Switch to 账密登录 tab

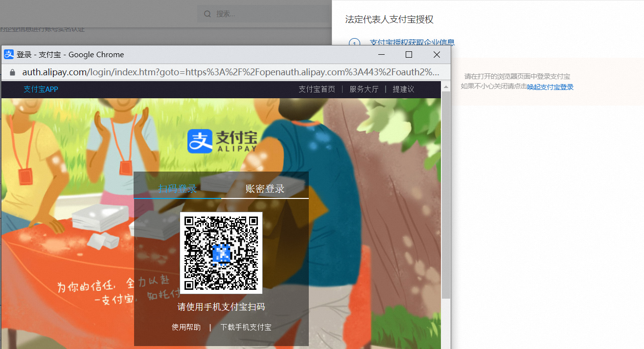tap(265, 189)
